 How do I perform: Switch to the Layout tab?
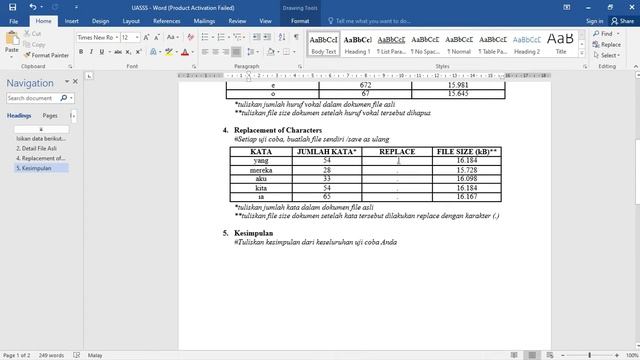click(131, 21)
